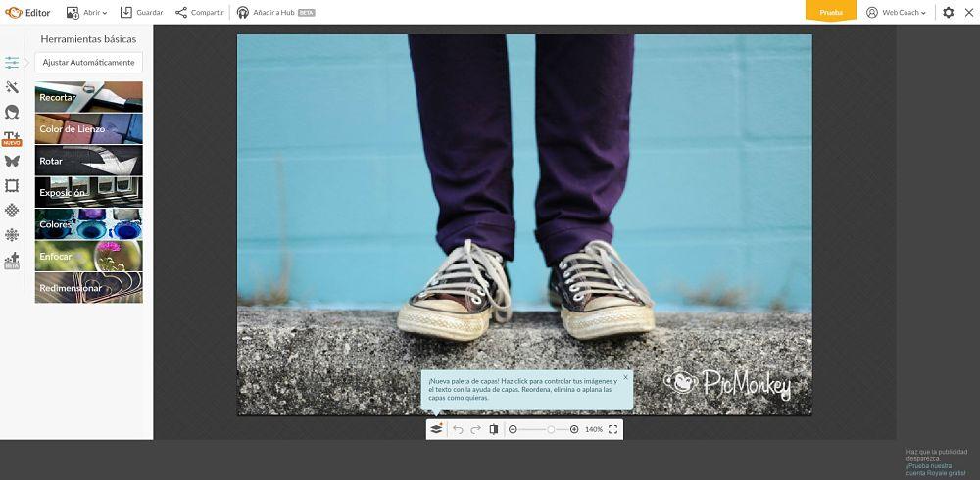The width and height of the screenshot is (980, 480).
Task: Click the redo arrow
Action: tap(475, 429)
